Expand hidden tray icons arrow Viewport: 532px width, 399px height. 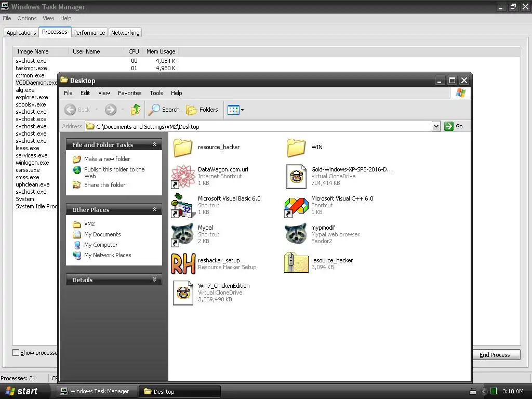click(484, 392)
